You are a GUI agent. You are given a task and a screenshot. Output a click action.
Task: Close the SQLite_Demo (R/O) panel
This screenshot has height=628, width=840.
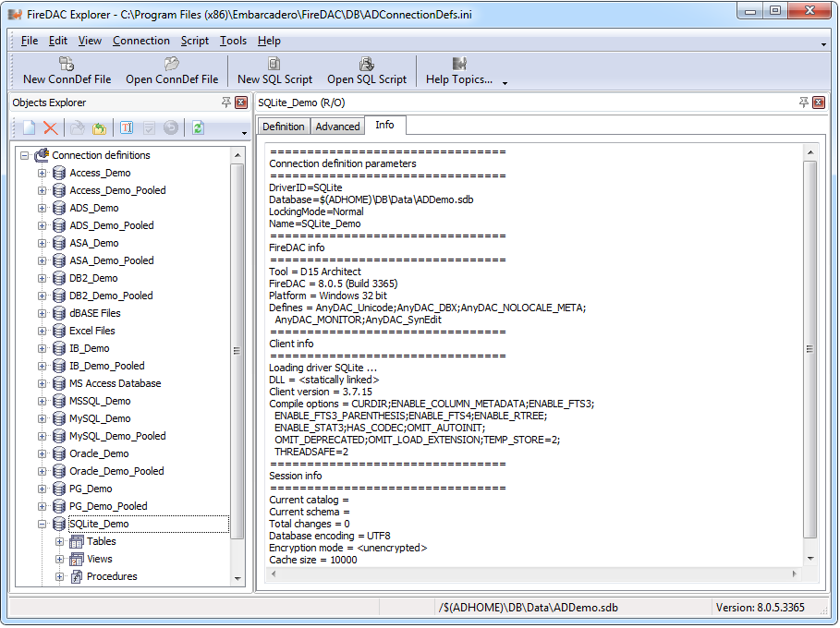tap(819, 103)
